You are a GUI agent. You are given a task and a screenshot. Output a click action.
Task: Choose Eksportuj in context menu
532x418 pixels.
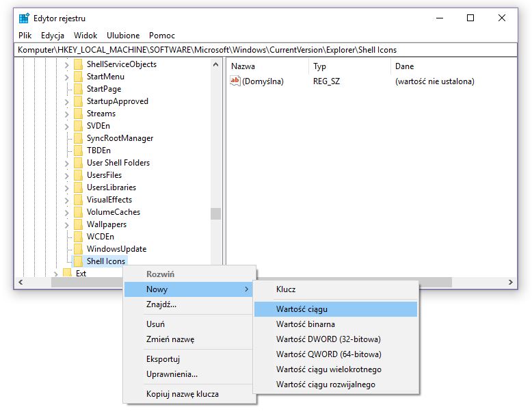click(x=188, y=359)
